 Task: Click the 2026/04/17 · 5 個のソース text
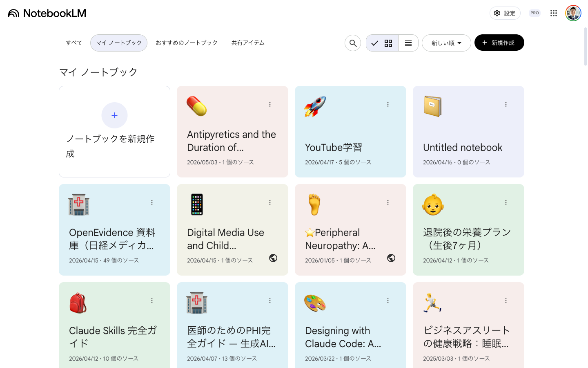338,162
